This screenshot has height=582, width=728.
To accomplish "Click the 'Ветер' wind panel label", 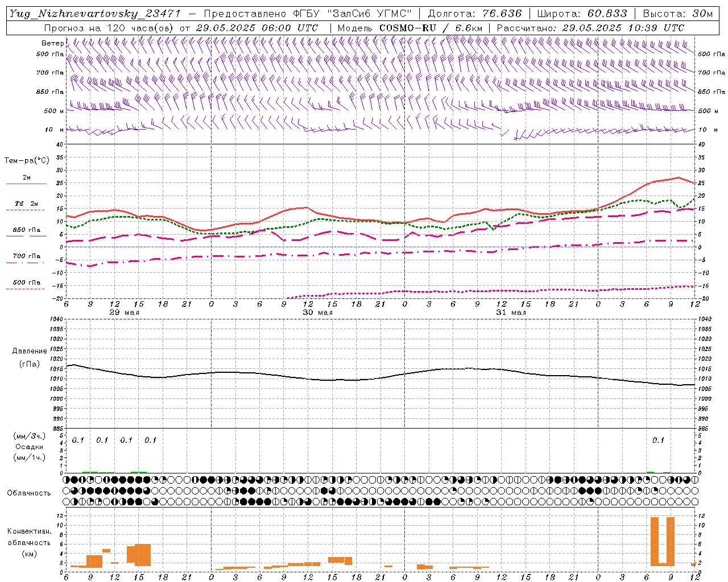I will click(52, 43).
